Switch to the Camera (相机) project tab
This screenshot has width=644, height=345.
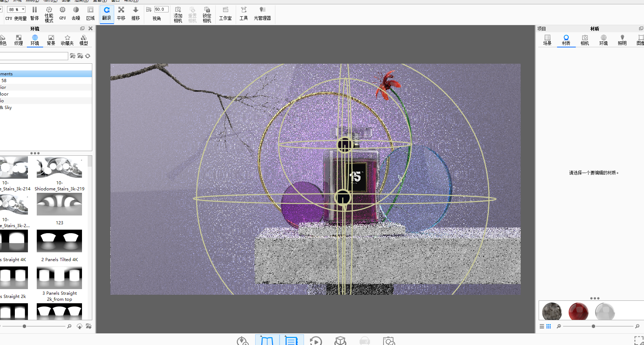[x=585, y=40]
